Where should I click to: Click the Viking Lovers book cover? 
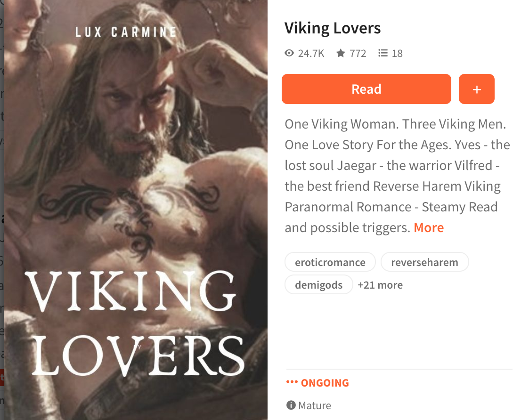(x=136, y=210)
